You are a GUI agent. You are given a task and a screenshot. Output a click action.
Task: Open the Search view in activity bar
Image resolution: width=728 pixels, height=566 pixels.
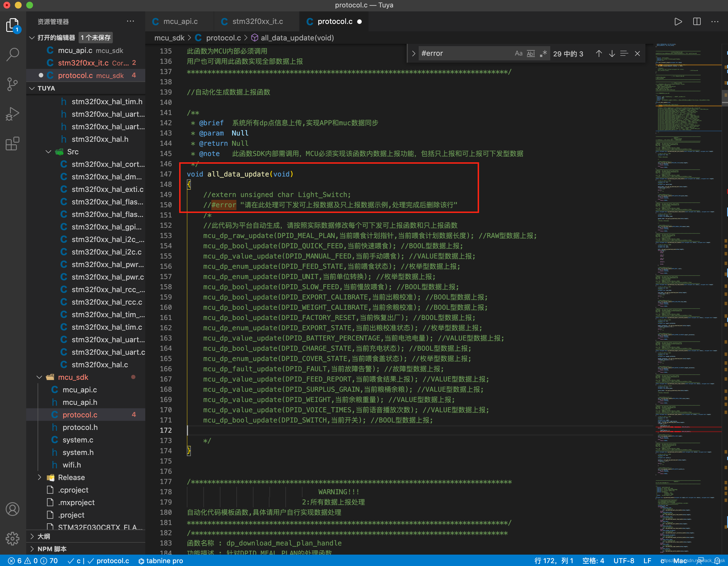tap(13, 54)
